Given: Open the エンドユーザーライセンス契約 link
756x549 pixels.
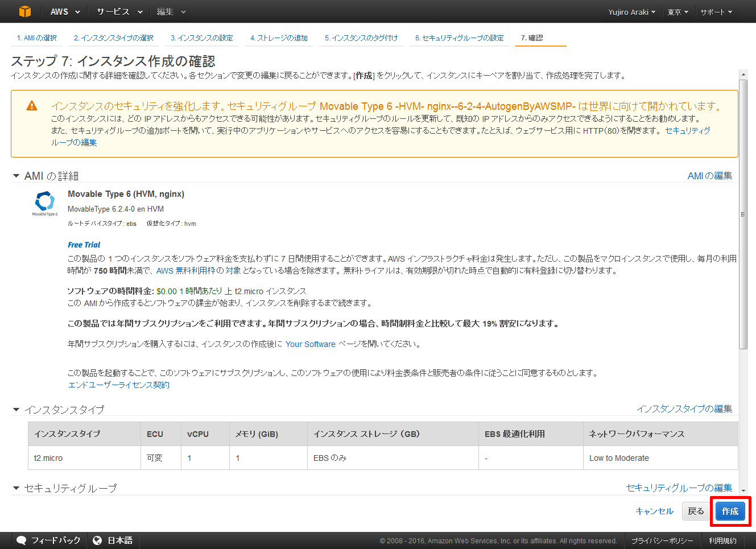Looking at the screenshot, I should click(119, 385).
